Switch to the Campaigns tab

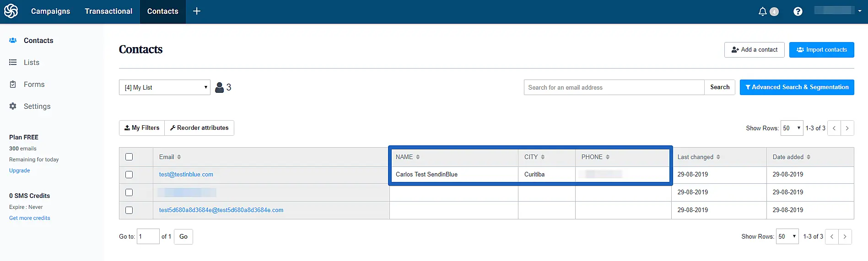[50, 11]
